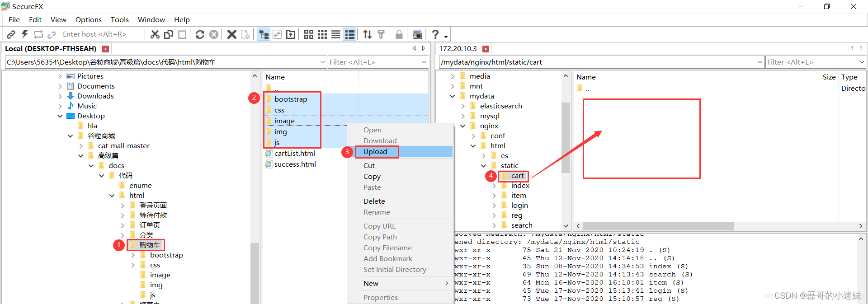Select the 购物车 folder in local tree

point(149,245)
